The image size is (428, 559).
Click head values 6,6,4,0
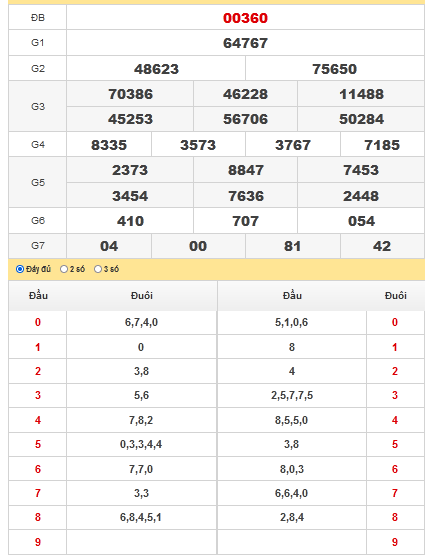coord(292,493)
